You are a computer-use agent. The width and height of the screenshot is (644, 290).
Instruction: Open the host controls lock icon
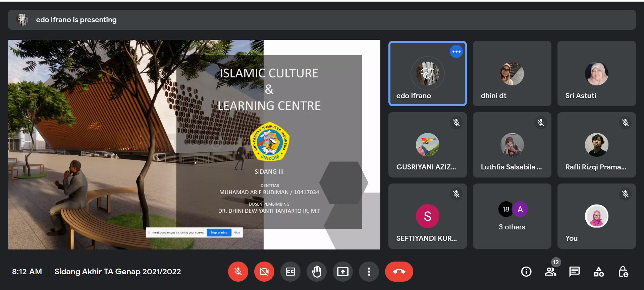(623, 272)
